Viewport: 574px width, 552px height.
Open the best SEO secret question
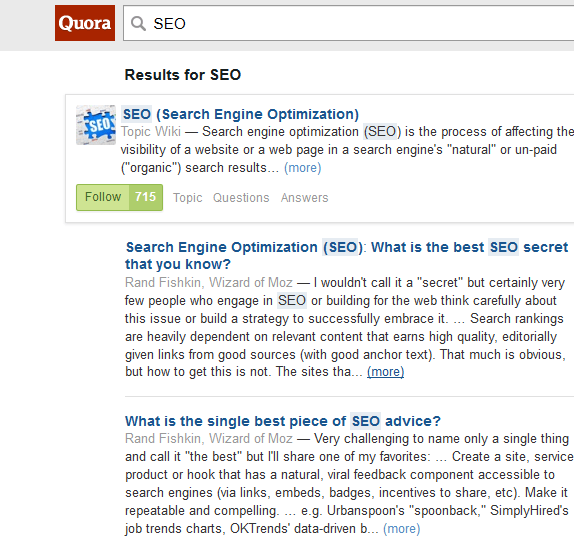pos(346,256)
